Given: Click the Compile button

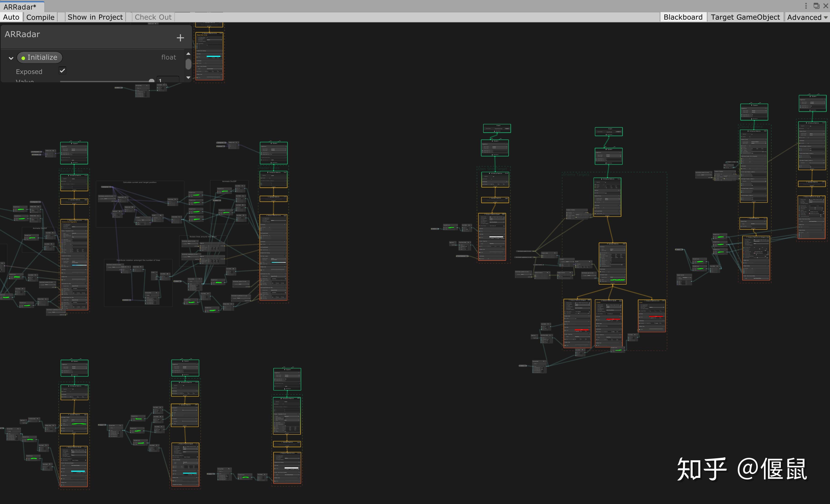Looking at the screenshot, I should tap(40, 17).
